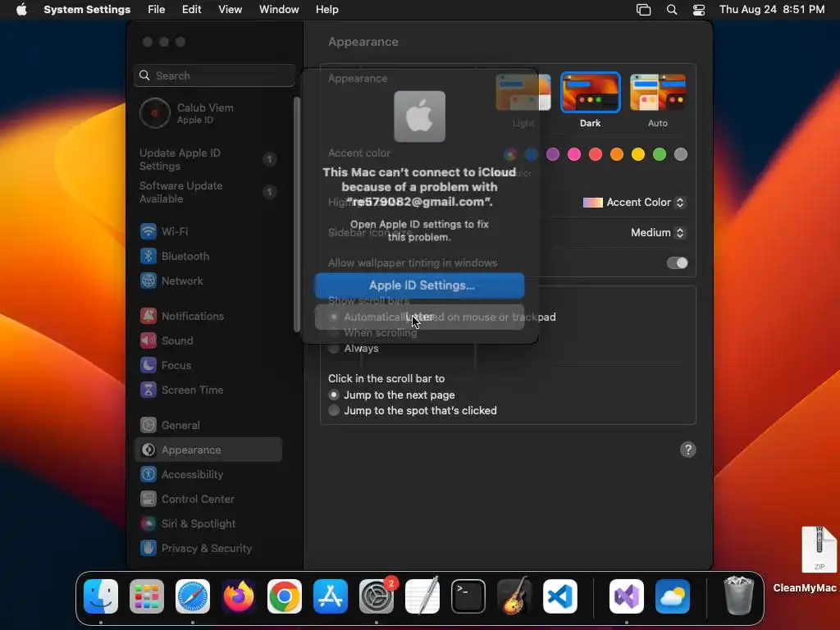Open the Apple menu

click(21, 10)
